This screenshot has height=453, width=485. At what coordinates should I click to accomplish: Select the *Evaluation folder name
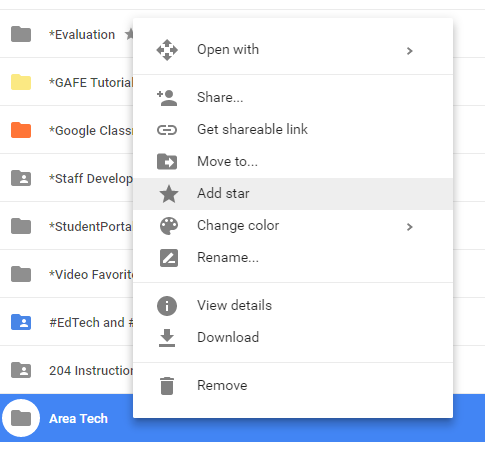[82, 35]
